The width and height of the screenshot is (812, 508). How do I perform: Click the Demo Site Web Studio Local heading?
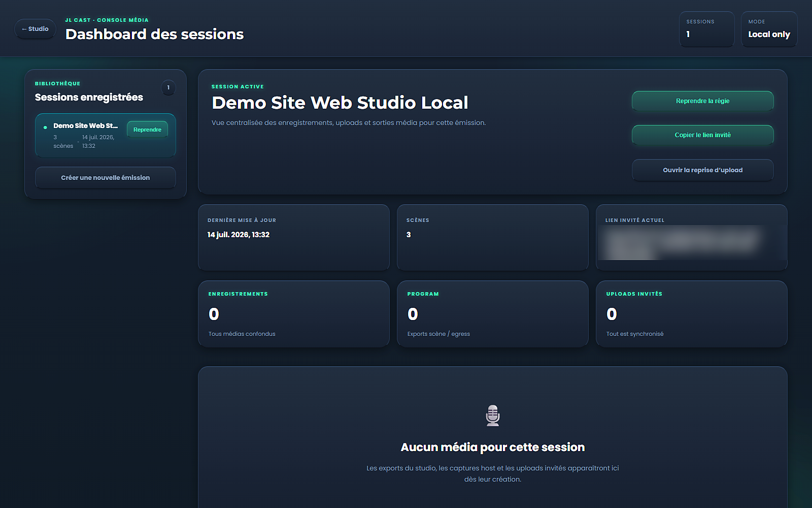(340, 103)
